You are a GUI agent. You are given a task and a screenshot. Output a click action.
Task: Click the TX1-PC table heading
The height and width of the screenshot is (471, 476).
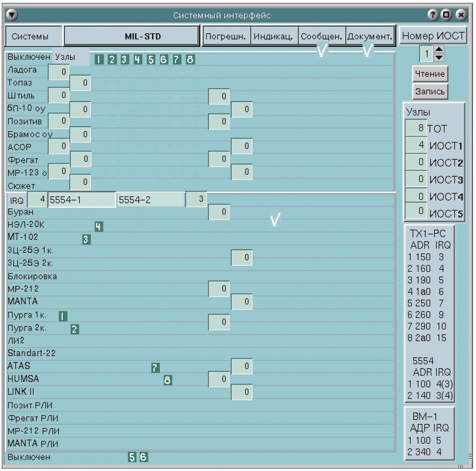pos(428,233)
